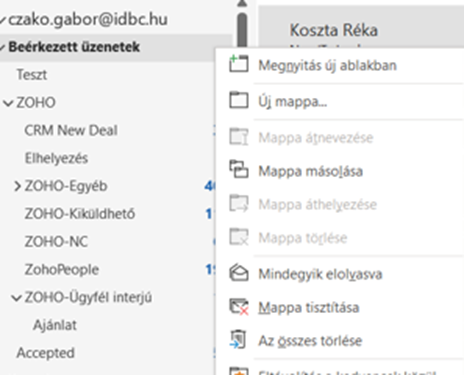Collapse the czako.gabor@idbc.hu account

(3, 20)
